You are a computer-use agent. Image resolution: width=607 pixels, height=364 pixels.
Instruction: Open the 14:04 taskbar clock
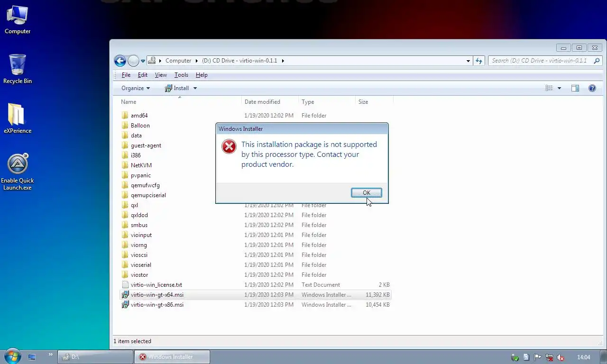click(584, 357)
